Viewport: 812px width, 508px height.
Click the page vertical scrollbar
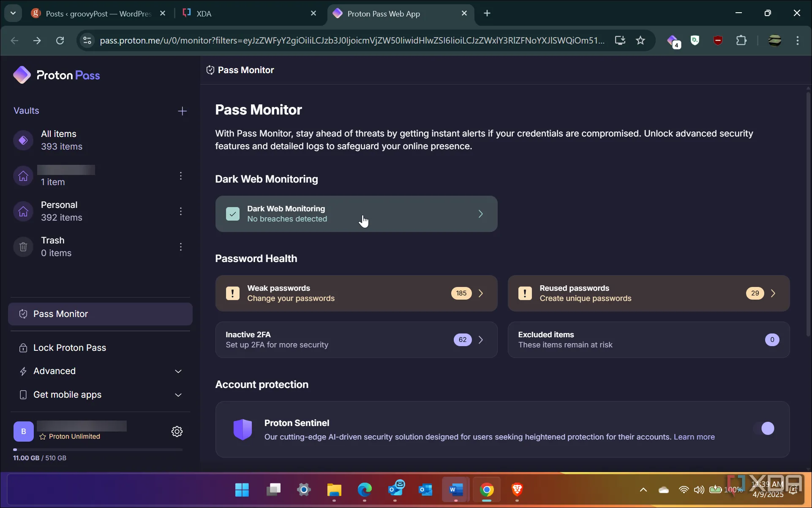click(808, 215)
